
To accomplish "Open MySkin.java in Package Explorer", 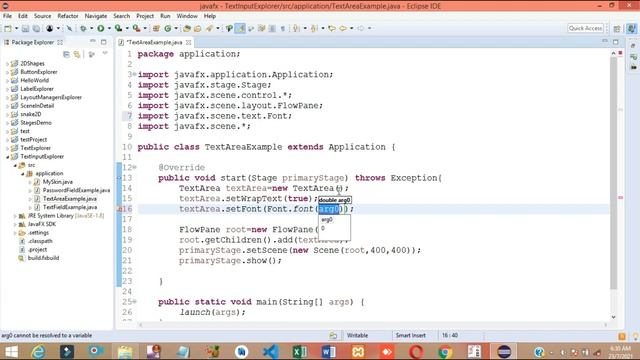I will click(58, 182).
